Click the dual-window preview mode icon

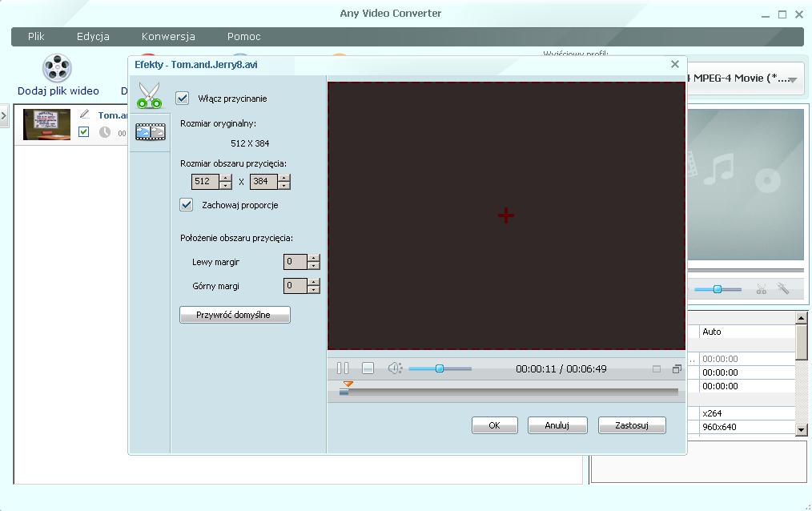point(677,369)
